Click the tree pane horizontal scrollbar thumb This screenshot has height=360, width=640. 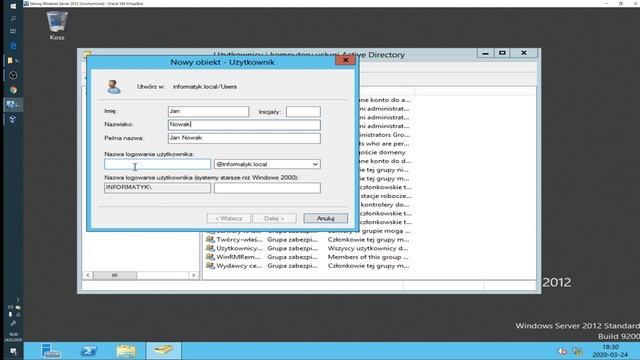[x=115, y=276]
